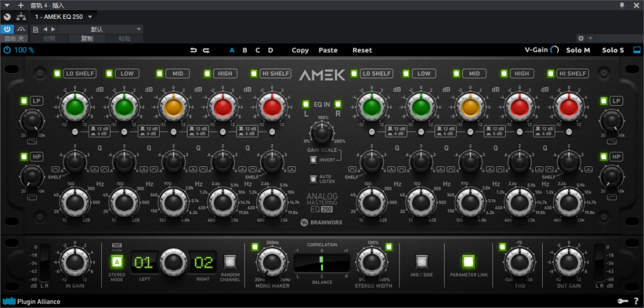Screen dimensions: 644x308
Task: Click the RIGHT channel 02 display
Action: pos(203,263)
